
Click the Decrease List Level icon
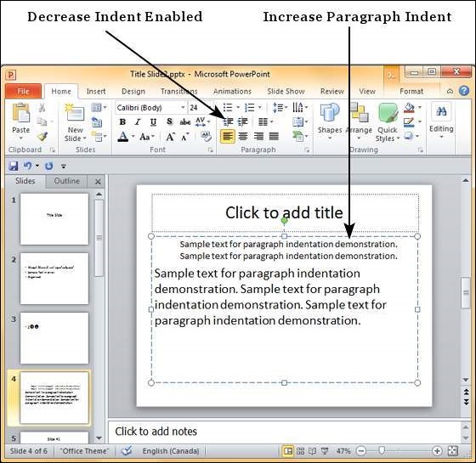[228, 122]
